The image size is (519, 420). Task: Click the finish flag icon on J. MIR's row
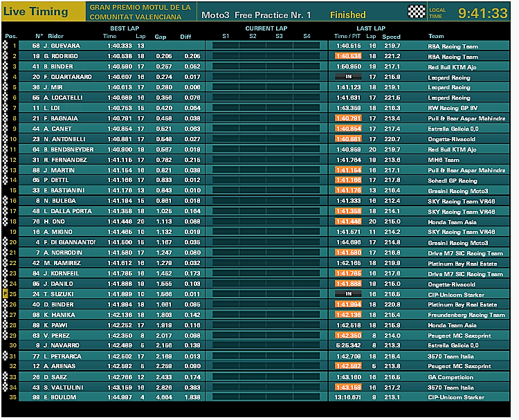tap(5, 87)
